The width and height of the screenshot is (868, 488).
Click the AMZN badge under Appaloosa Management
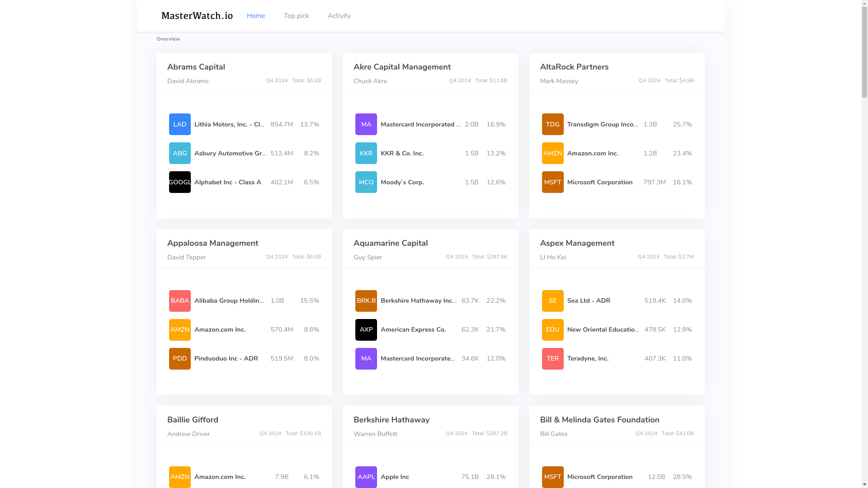(180, 330)
